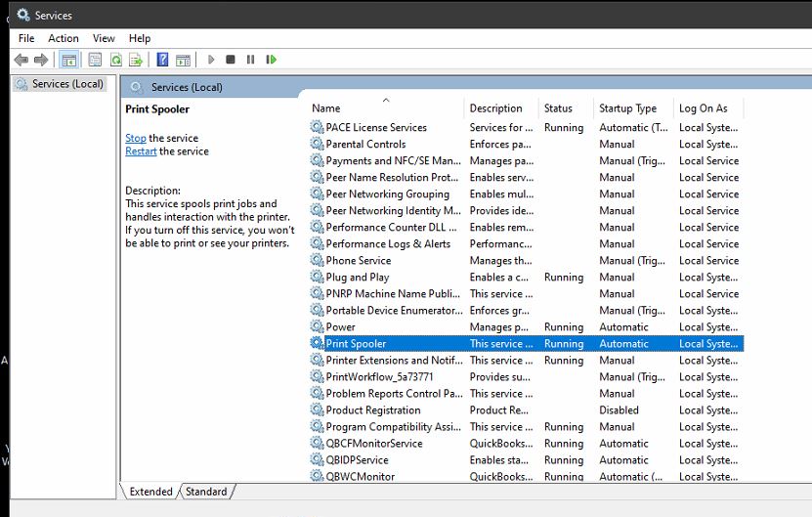812x517 pixels.
Task: Select Services (Local) in the console tree
Action: tap(67, 84)
